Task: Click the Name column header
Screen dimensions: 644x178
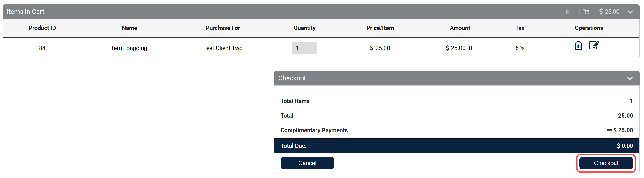Action: coord(129,28)
